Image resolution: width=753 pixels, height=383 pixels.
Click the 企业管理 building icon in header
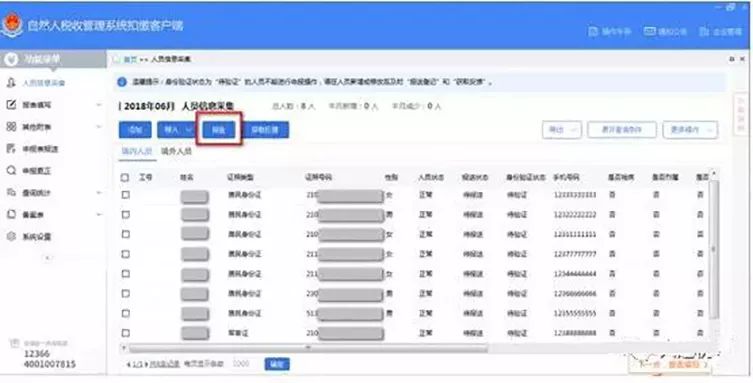[x=704, y=31]
